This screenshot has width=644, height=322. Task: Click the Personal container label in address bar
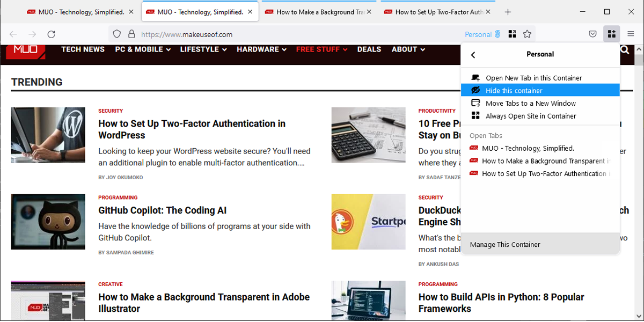(x=478, y=34)
